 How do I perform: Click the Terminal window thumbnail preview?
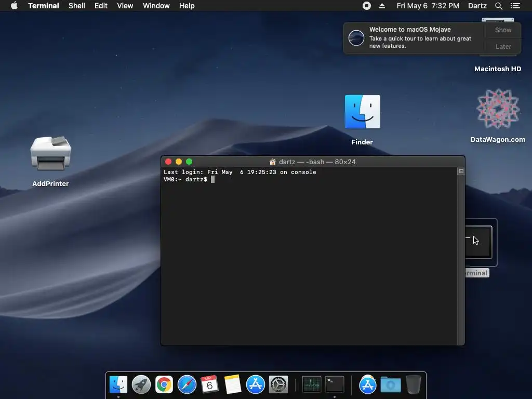[478, 242]
